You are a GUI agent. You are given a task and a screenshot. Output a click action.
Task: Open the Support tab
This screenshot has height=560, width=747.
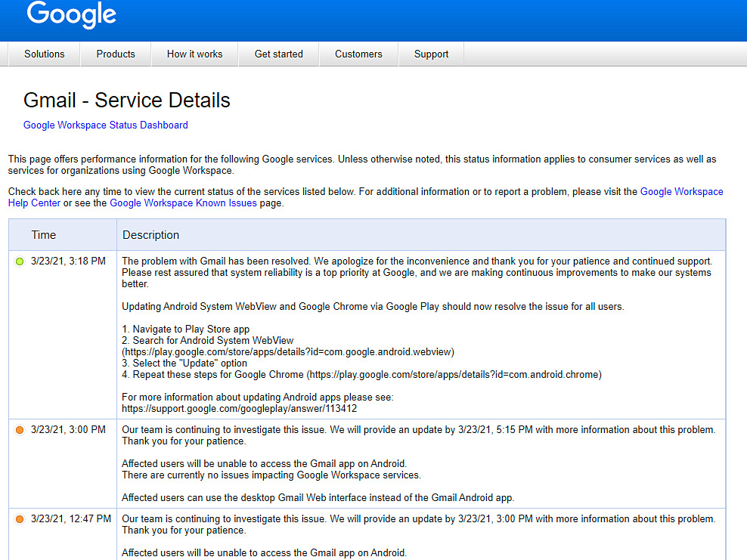(431, 54)
